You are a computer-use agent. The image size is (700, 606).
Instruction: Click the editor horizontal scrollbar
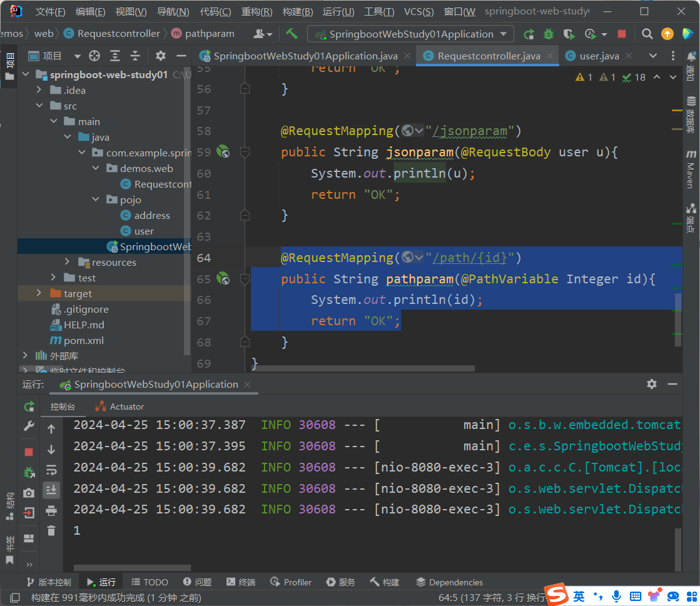(x=363, y=368)
